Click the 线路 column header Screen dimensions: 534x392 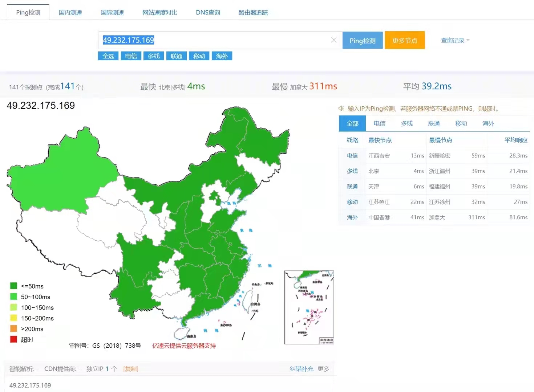click(x=352, y=140)
